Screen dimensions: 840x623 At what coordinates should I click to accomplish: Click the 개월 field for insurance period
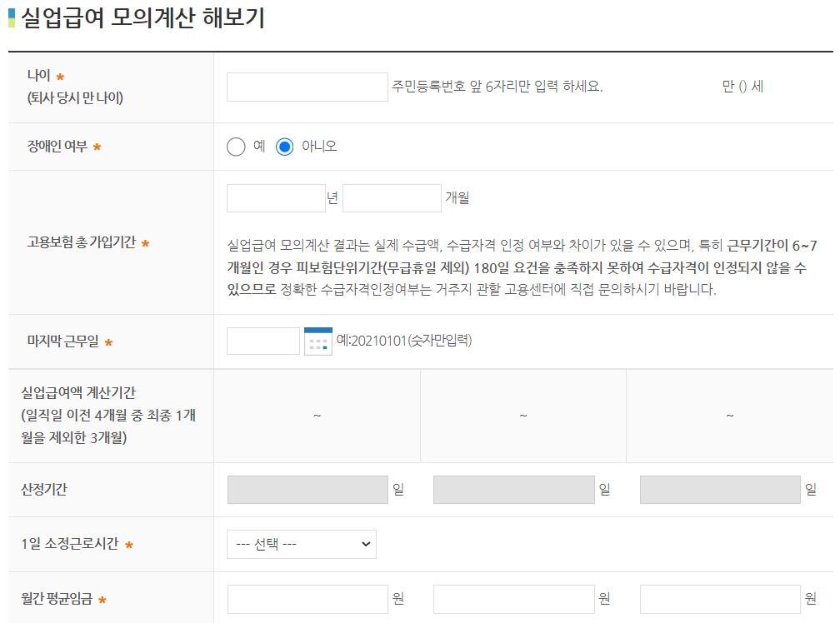pyautogui.click(x=392, y=197)
